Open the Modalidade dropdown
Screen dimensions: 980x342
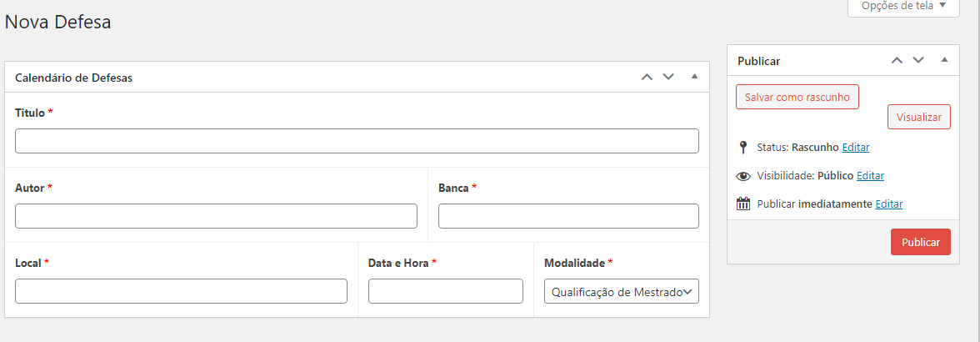coord(621,291)
